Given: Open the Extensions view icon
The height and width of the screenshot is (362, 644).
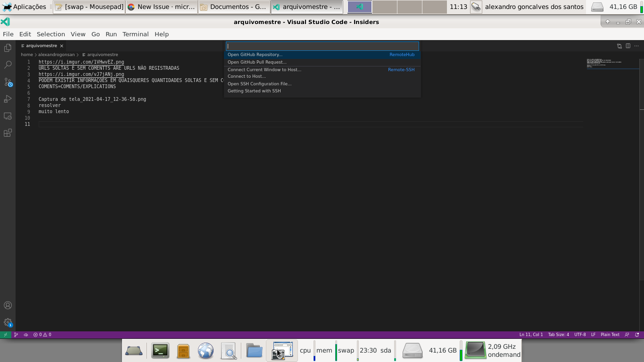Looking at the screenshot, I should coord(8,133).
